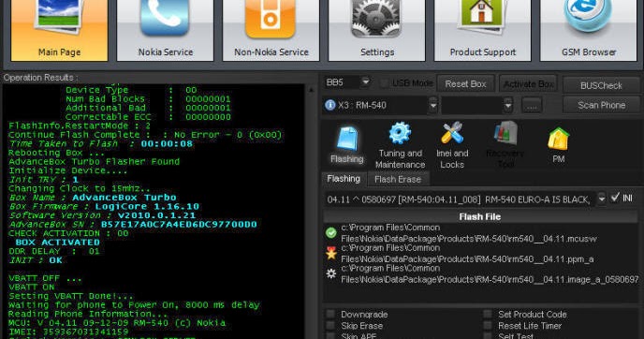Open the BB5 platform dropdown
The height and width of the screenshot is (339, 644).
(366, 82)
